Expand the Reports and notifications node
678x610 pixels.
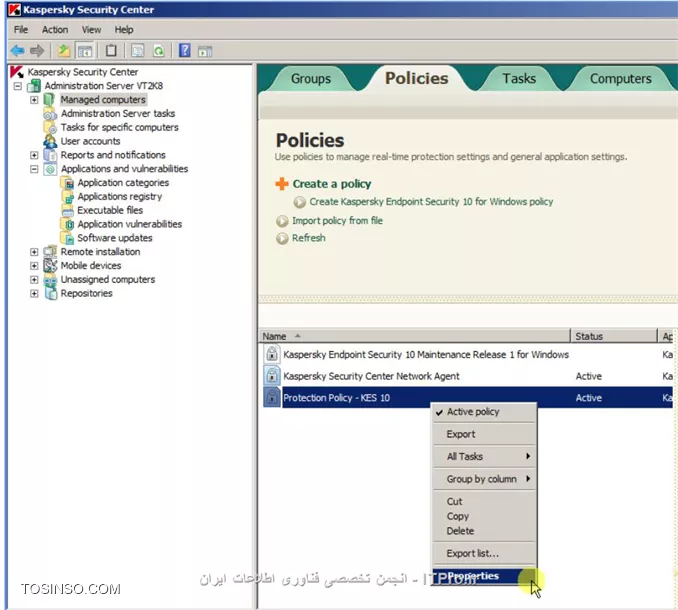[34, 155]
